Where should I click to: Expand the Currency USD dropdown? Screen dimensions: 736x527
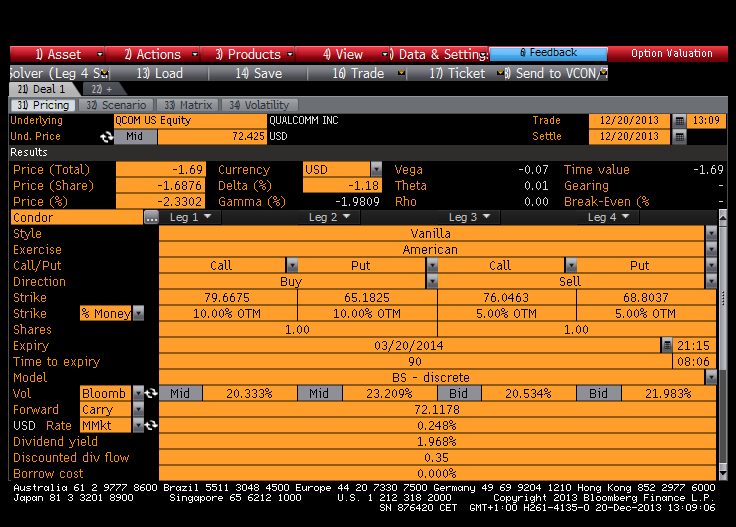tap(376, 169)
